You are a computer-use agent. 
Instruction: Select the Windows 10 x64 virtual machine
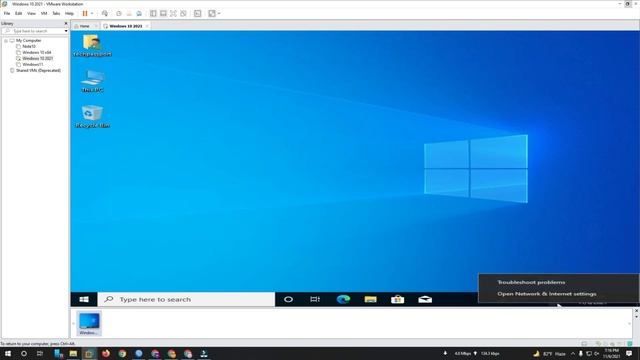[37, 52]
